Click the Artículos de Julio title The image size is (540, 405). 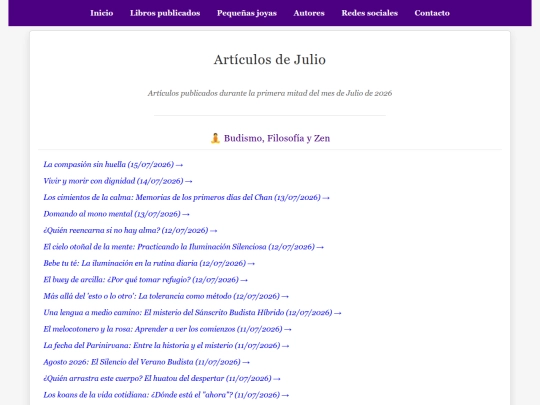pyautogui.click(x=270, y=60)
